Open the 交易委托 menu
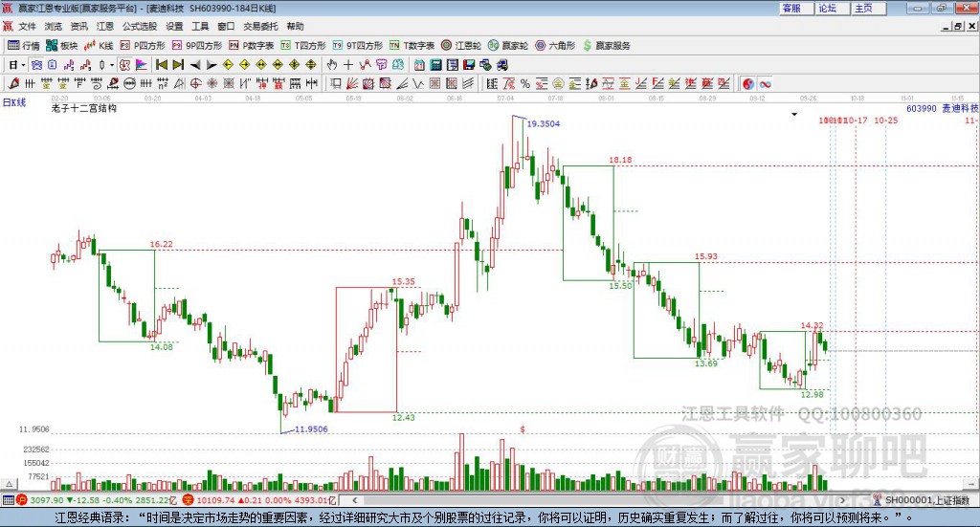Viewport: 980px width, 527px height. [260, 26]
